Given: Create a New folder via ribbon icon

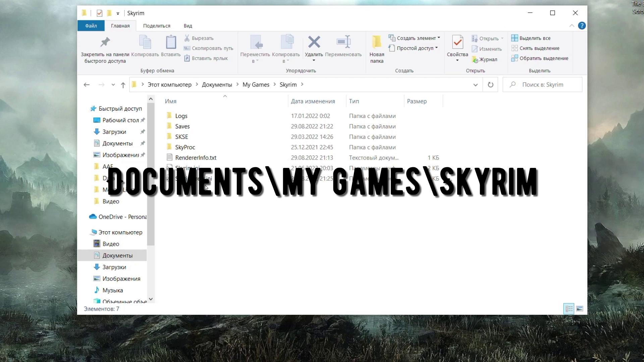Looking at the screenshot, I should [377, 42].
